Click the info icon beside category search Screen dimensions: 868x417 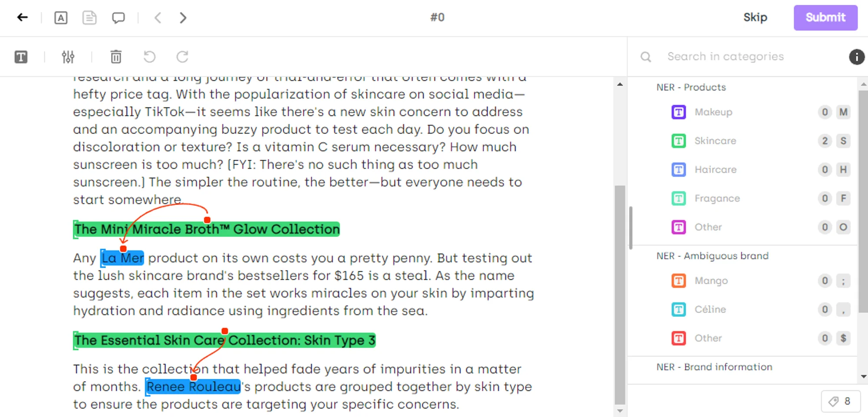[857, 56]
